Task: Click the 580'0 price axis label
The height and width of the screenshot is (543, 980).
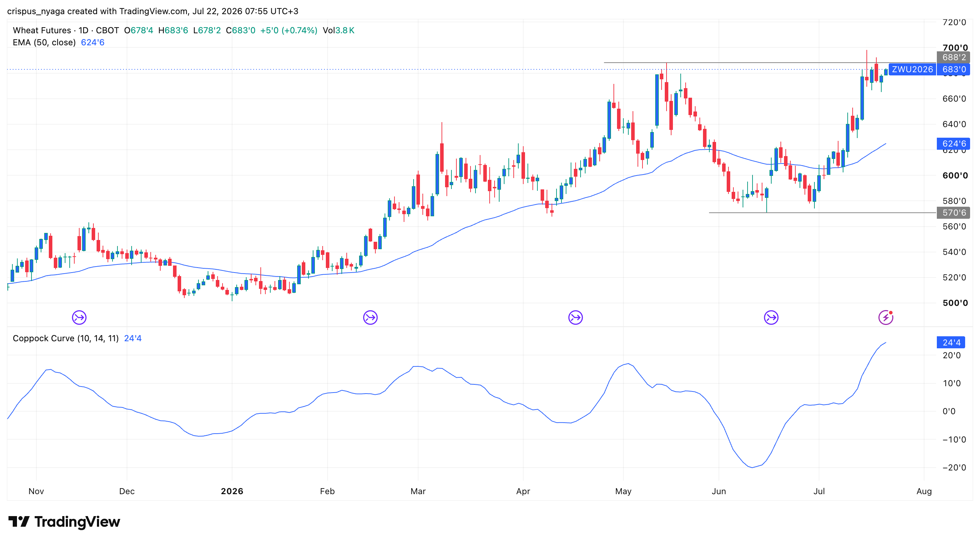Action: 954,201
